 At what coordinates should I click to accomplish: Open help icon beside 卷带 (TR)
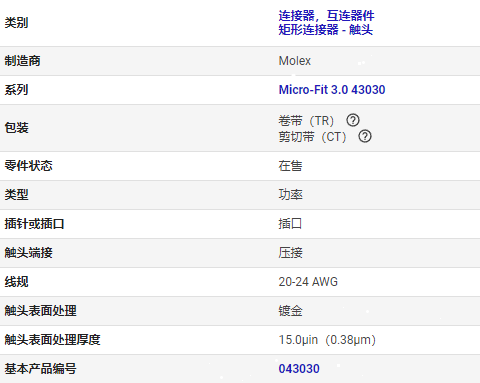point(353,120)
